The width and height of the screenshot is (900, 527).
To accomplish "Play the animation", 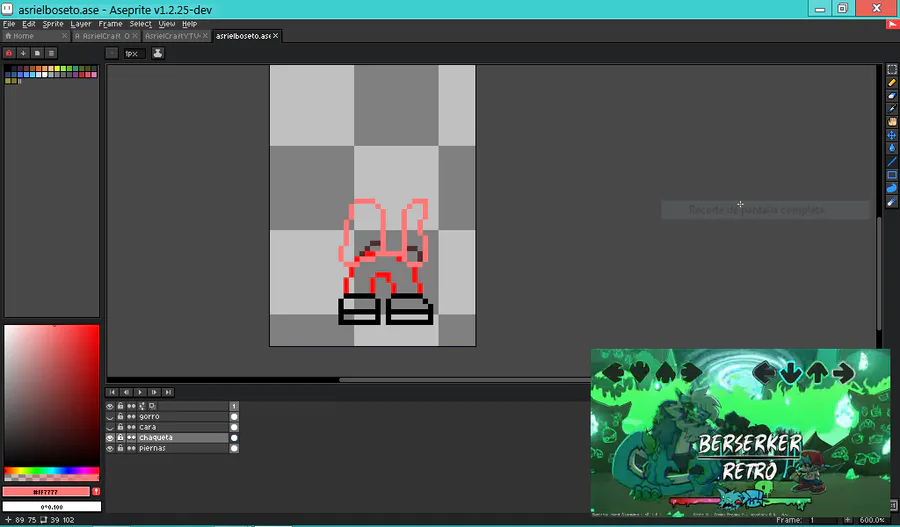I will [139, 392].
